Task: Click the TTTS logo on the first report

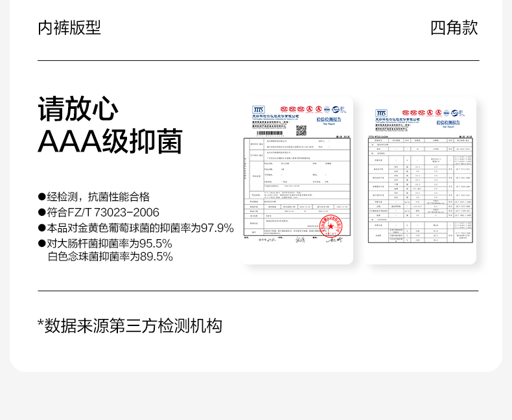Action: point(258,110)
